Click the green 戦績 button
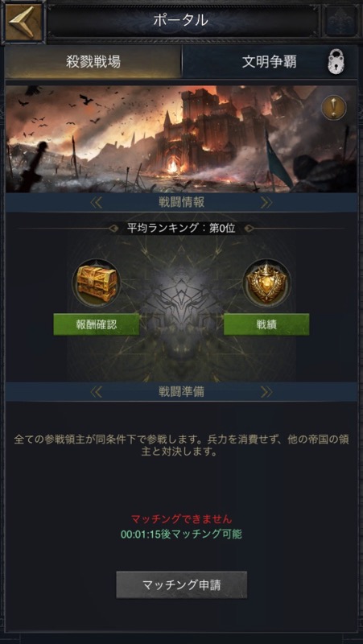The width and height of the screenshot is (363, 644). point(266,324)
